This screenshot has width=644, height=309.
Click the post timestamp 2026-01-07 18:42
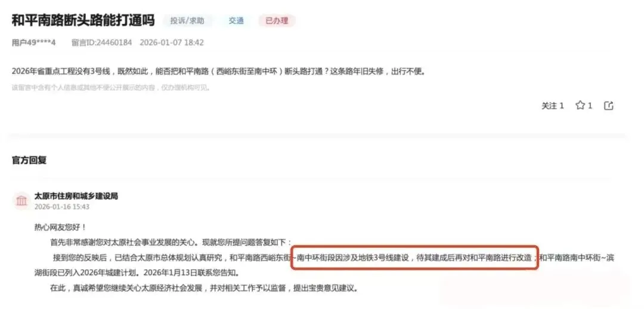click(x=172, y=43)
